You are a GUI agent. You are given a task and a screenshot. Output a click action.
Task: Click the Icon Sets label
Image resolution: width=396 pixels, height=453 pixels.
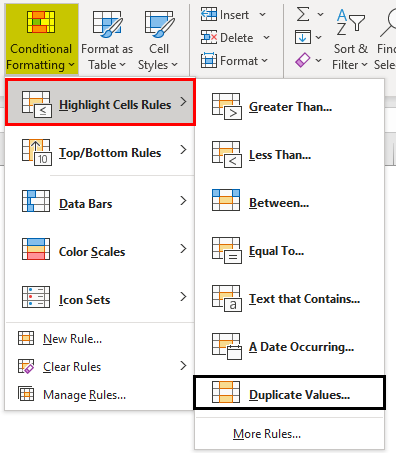pyautogui.click(x=85, y=300)
